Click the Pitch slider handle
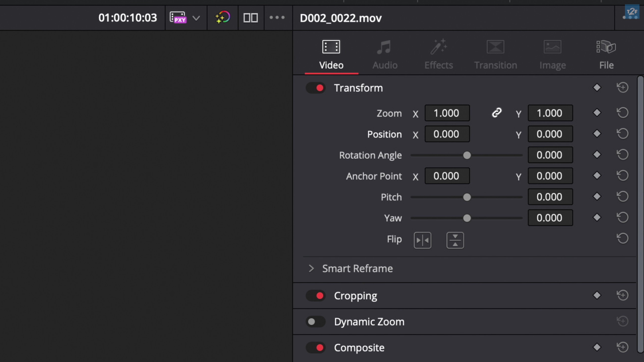Viewport: 644px width, 362px height. (467, 197)
